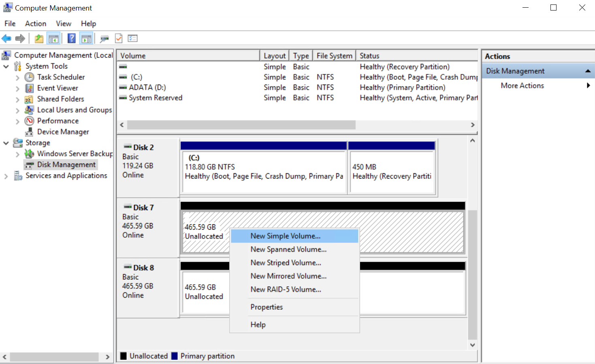Collapse the Disk Management actions section
Screen dimensions: 595x364
tap(588, 71)
